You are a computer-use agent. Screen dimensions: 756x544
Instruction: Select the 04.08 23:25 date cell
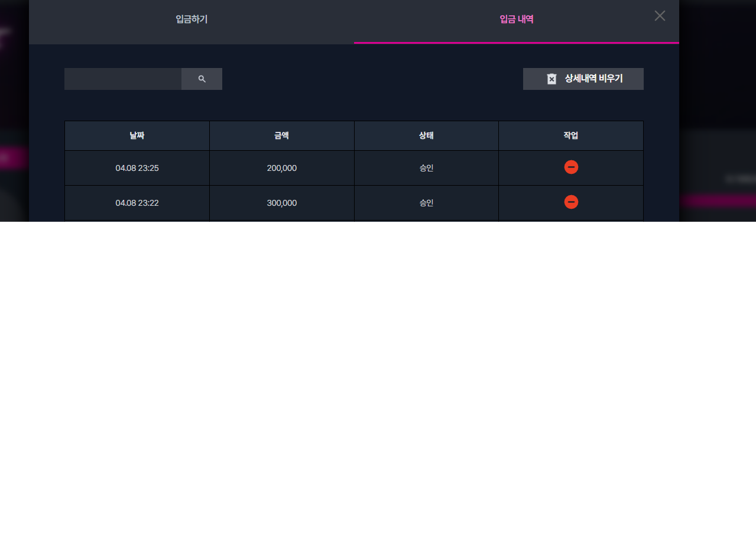[137, 168]
